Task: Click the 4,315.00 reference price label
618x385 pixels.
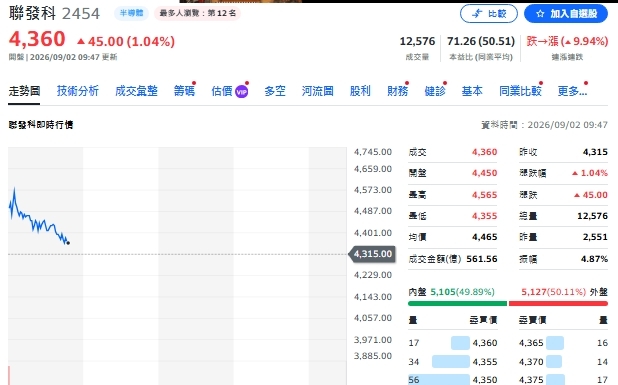Action: click(x=372, y=254)
